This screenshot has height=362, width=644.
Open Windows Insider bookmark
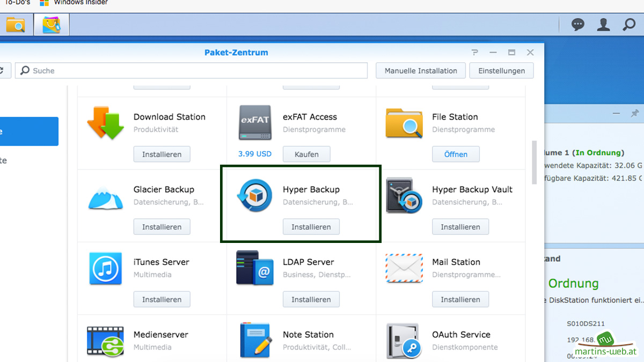coord(74,3)
